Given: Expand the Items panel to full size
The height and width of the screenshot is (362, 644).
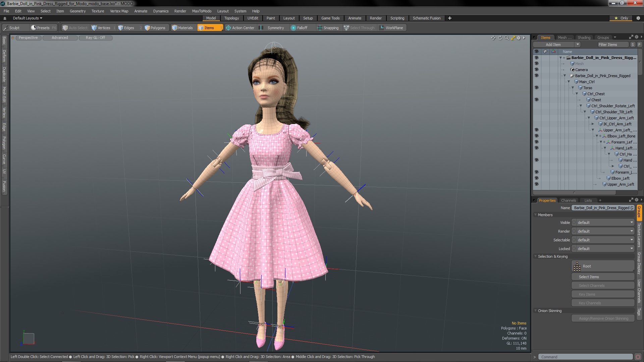Looking at the screenshot, I should coord(631,37).
